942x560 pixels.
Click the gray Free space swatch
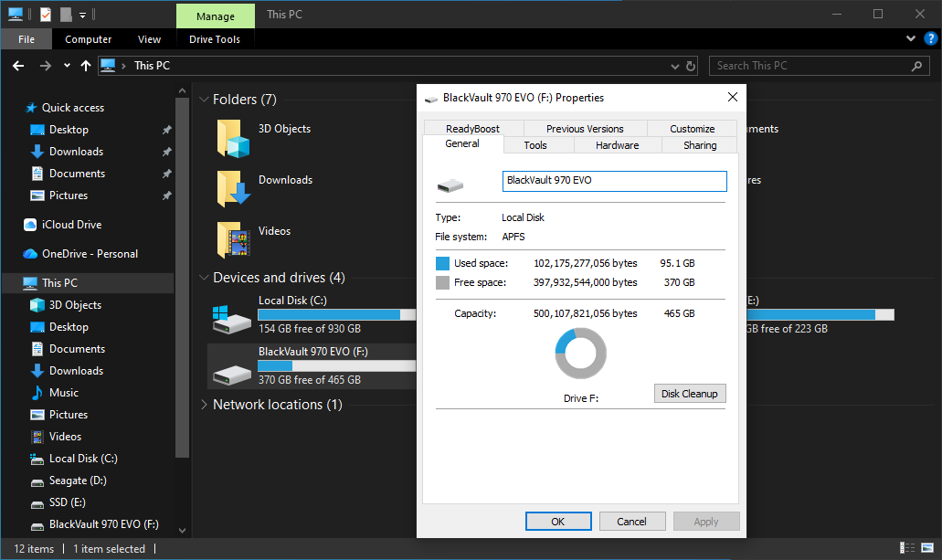point(443,282)
